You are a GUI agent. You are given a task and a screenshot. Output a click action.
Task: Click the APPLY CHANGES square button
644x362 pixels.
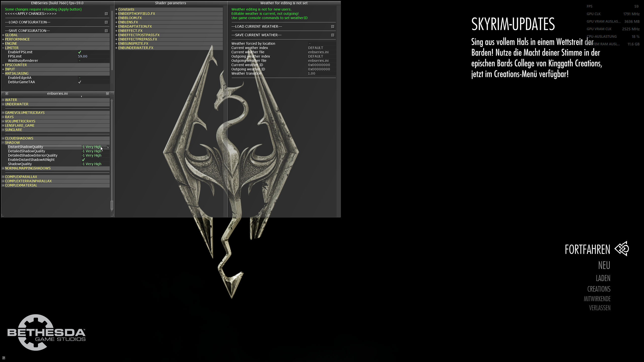point(106,14)
